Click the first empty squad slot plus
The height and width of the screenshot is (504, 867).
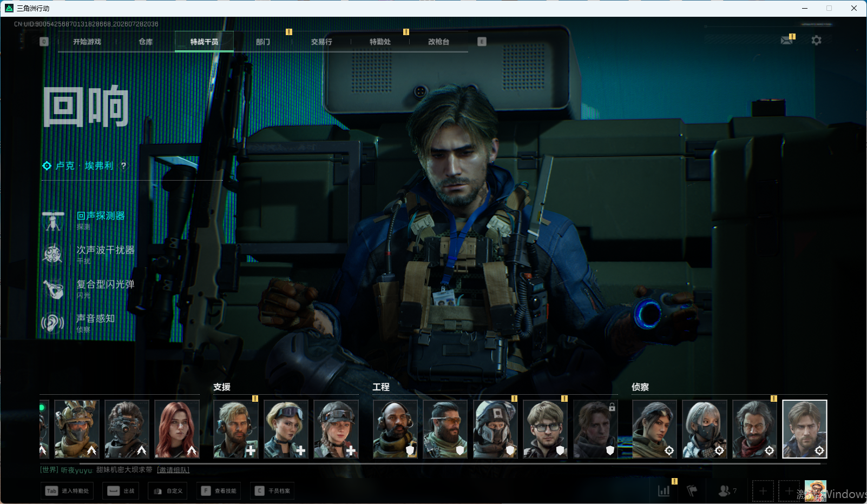pos(763,491)
